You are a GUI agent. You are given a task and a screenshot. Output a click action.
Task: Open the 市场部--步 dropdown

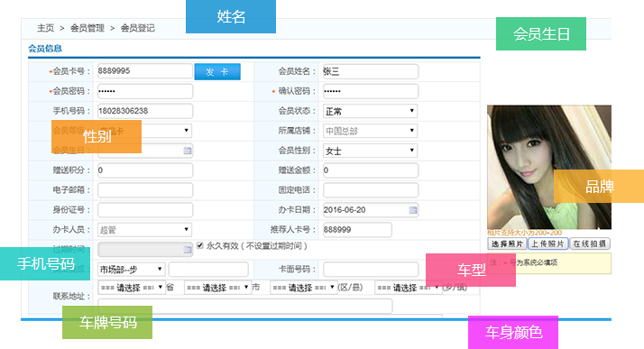[132, 270]
